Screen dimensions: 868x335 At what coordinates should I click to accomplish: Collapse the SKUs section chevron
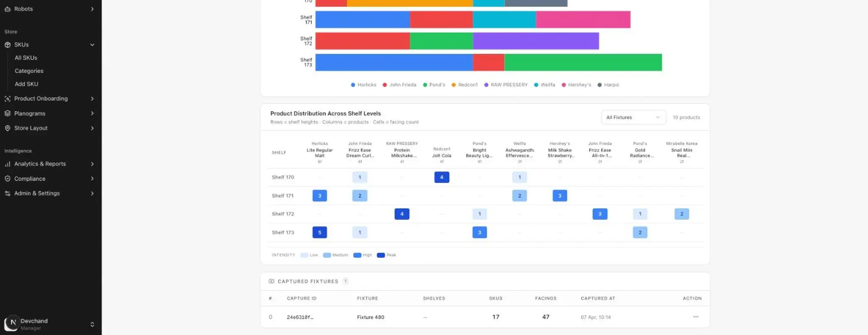click(92, 45)
